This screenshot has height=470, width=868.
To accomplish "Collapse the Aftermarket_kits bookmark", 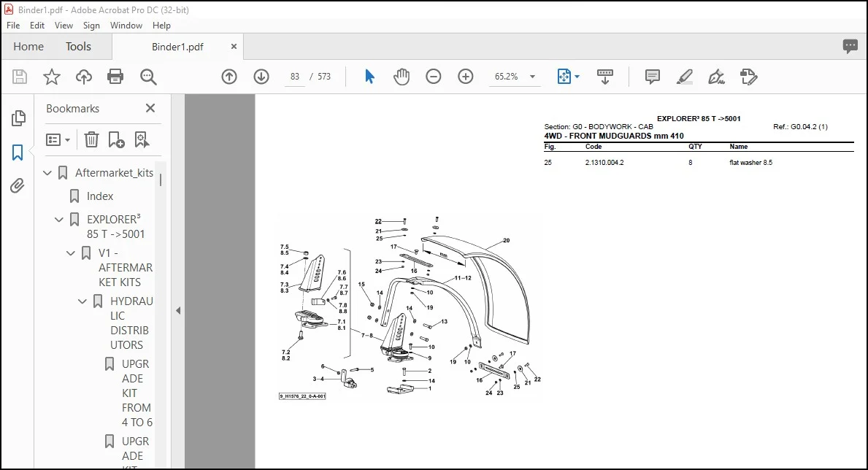I will [47, 173].
